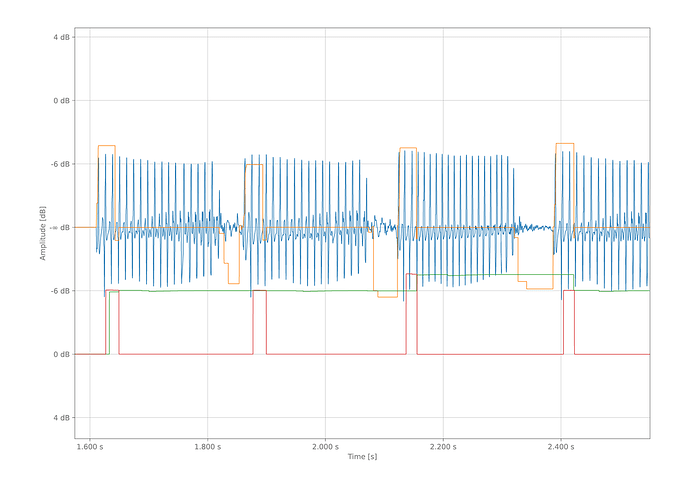The height and width of the screenshot is (487, 690).
Task: Click the "-∞ dB" center amplitude label
Action: point(60,227)
